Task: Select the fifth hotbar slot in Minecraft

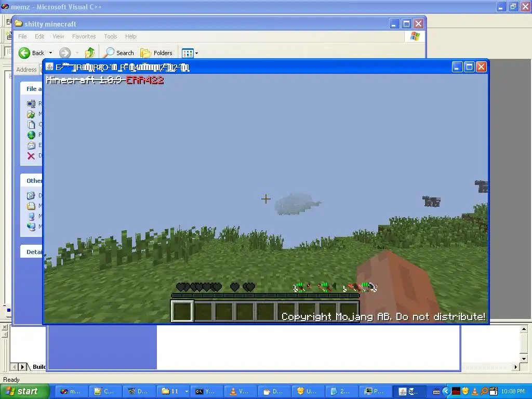Action: coord(265,312)
